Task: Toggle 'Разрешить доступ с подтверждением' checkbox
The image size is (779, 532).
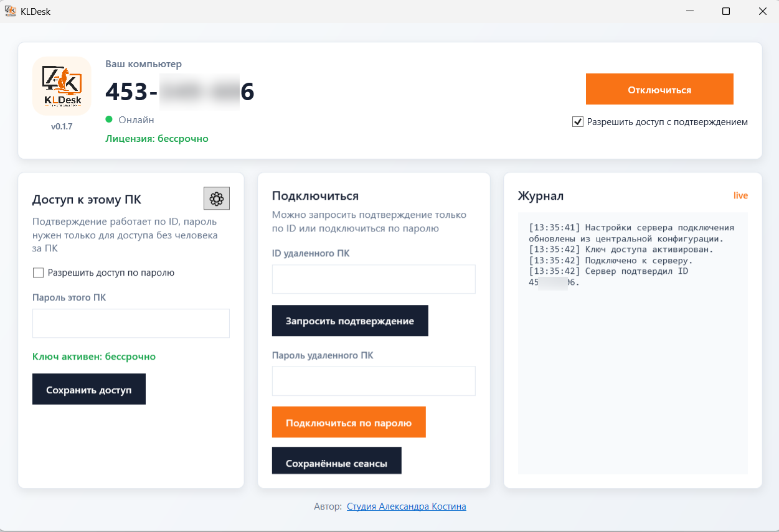Action: pyautogui.click(x=577, y=122)
